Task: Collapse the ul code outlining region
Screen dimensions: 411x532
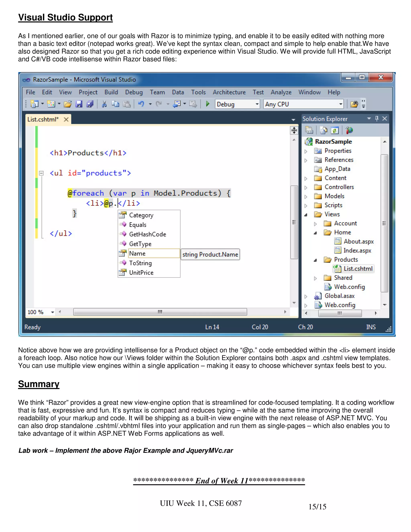Action: [41, 173]
